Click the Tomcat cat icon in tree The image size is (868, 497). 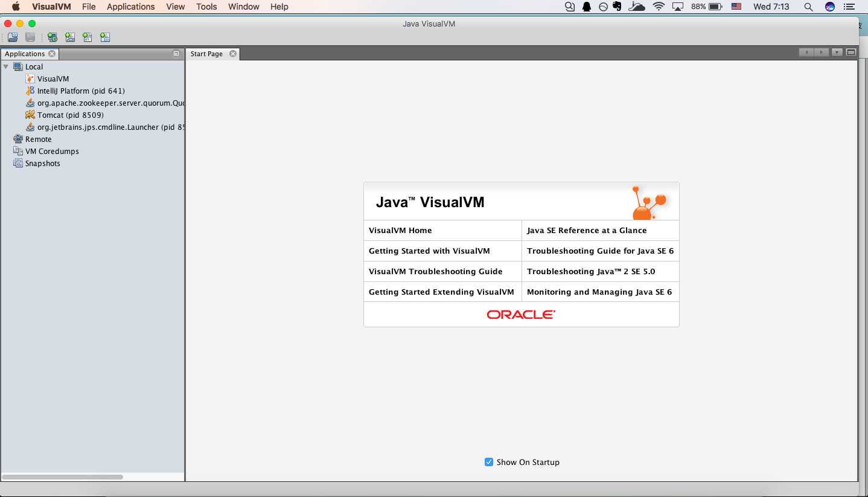[x=30, y=115]
